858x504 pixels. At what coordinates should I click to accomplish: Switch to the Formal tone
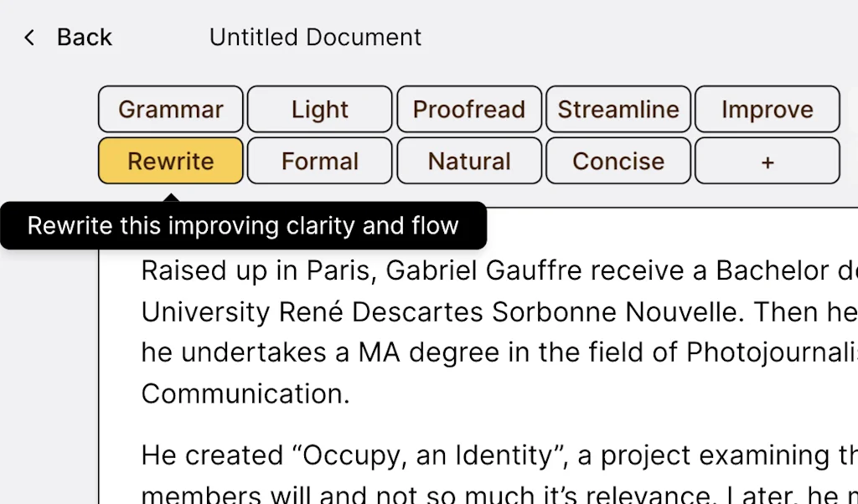[x=319, y=161]
